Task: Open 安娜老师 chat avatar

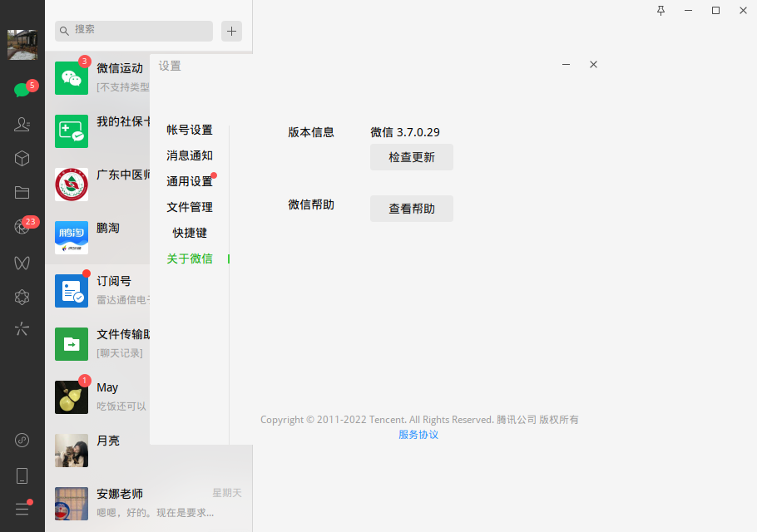Action: click(x=72, y=504)
